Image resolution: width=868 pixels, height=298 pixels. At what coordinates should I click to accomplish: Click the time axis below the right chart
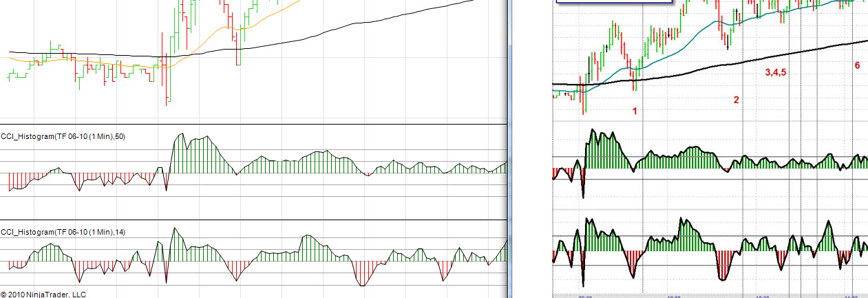tap(710, 295)
